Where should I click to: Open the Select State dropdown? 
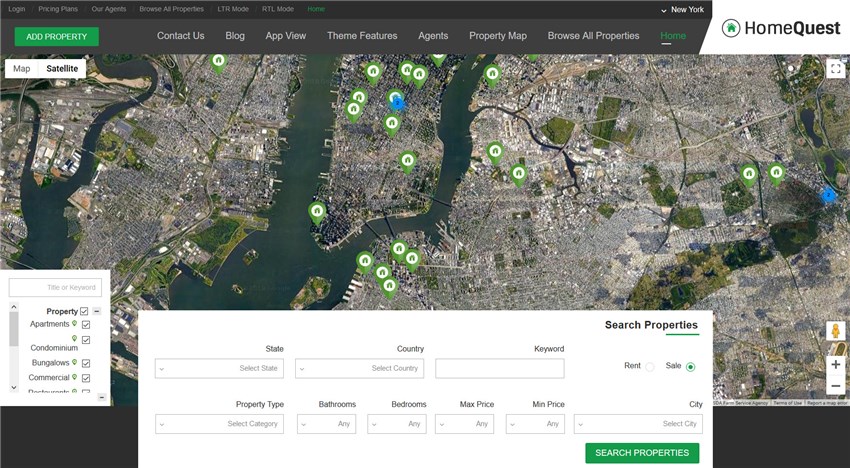pyautogui.click(x=219, y=368)
